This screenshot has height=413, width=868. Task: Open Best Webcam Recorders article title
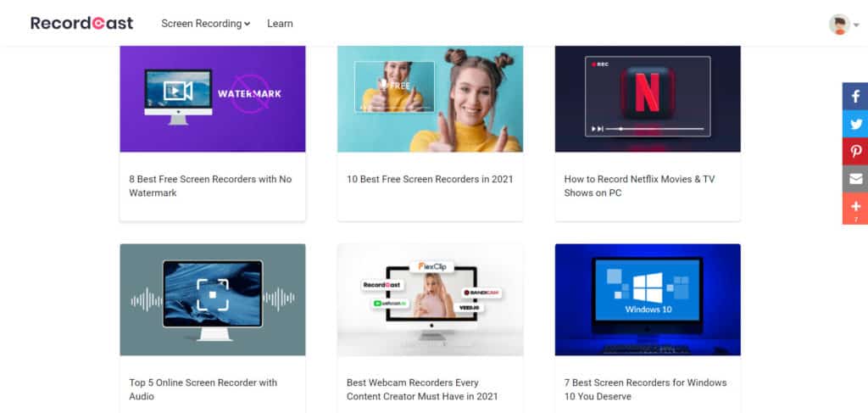422,389
